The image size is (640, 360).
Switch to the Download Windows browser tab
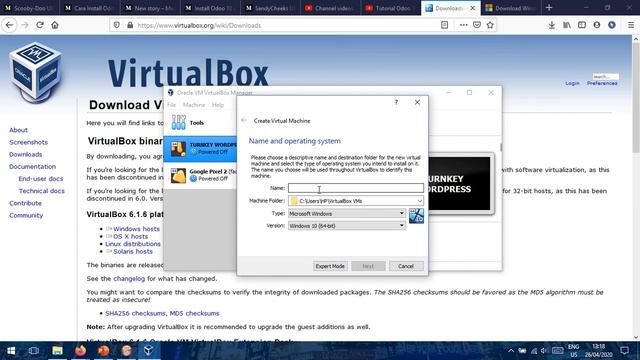click(x=511, y=8)
